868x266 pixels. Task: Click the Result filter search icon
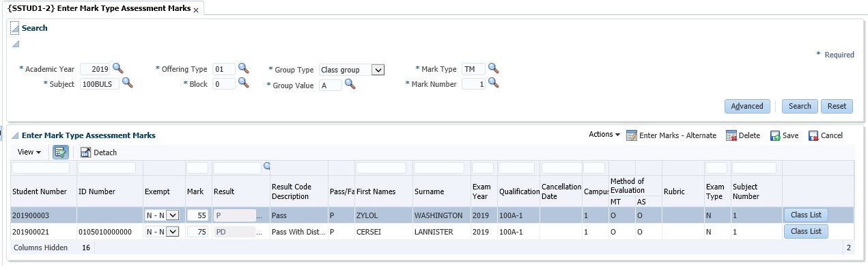pos(266,166)
